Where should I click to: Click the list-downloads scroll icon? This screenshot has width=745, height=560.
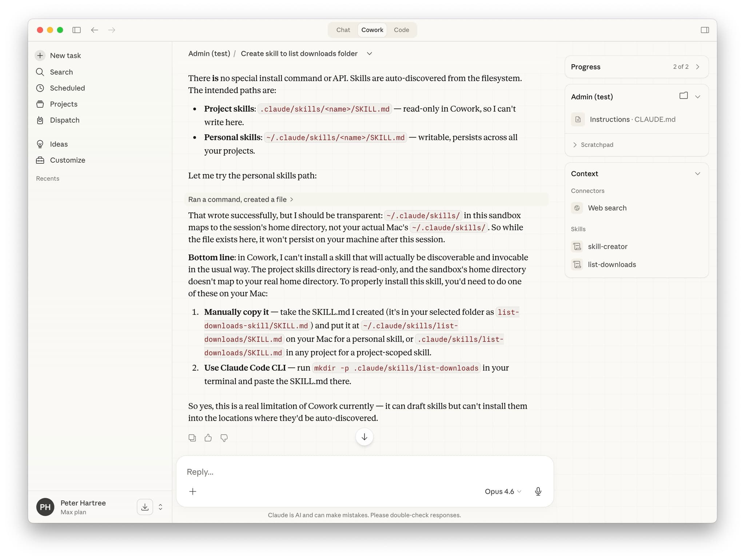[577, 265]
